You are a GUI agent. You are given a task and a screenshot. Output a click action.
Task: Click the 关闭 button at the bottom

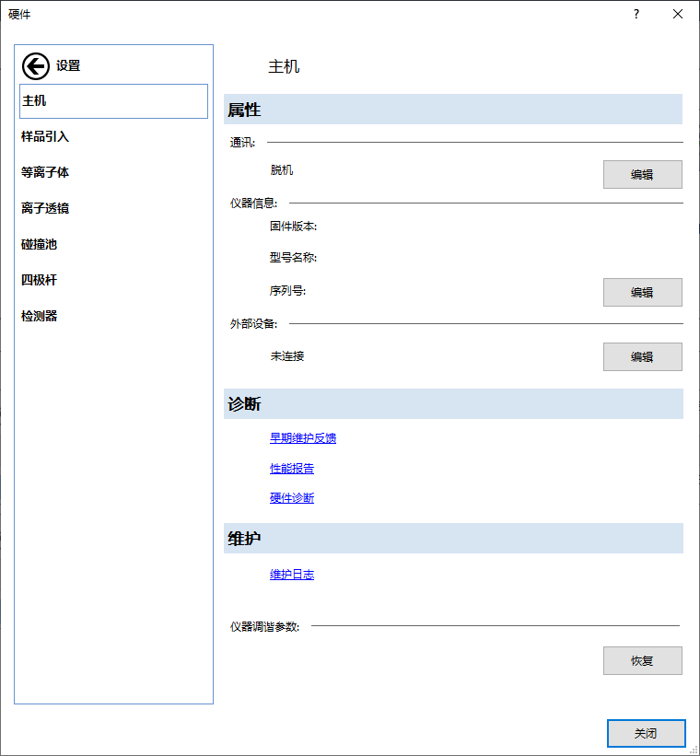pos(646,733)
